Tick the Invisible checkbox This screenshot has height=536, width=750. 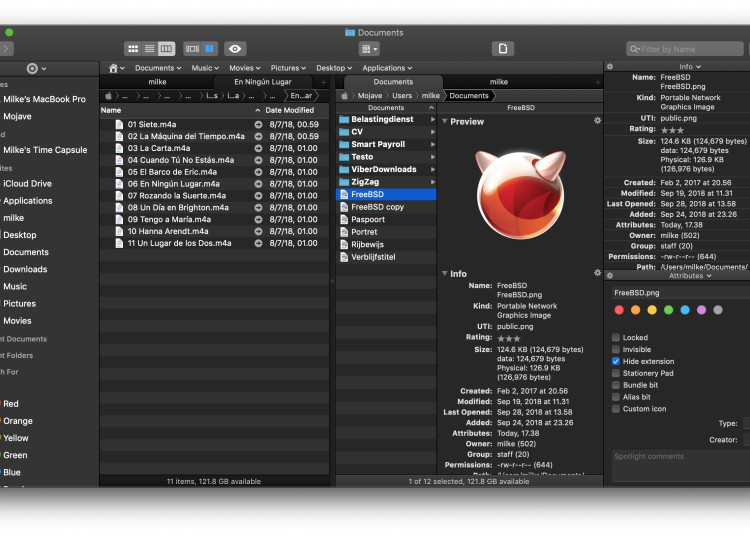tap(616, 350)
